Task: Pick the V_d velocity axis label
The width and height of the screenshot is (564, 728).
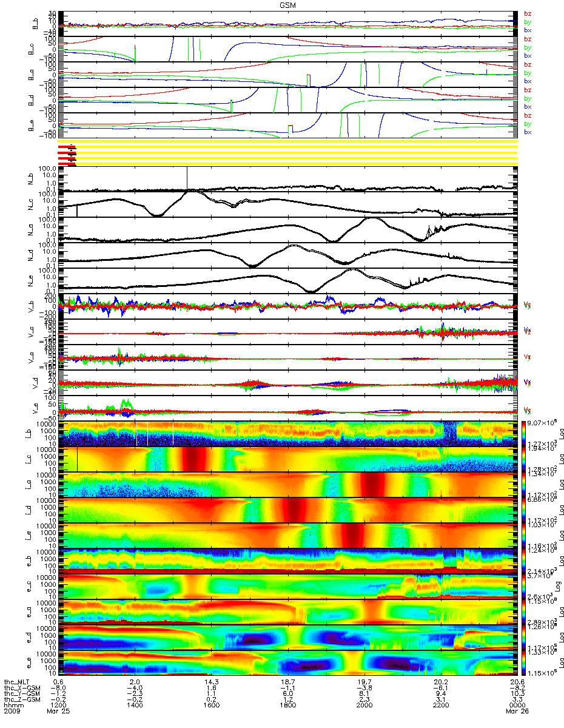Action: click(x=36, y=384)
